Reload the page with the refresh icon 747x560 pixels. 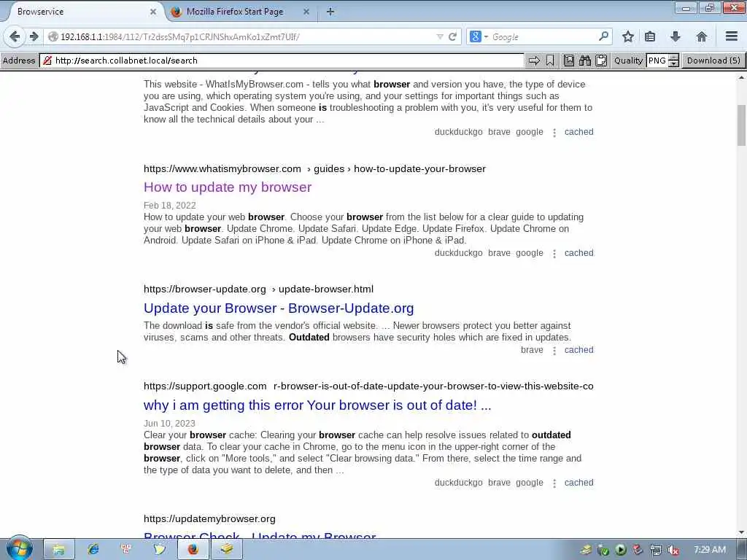click(x=452, y=36)
